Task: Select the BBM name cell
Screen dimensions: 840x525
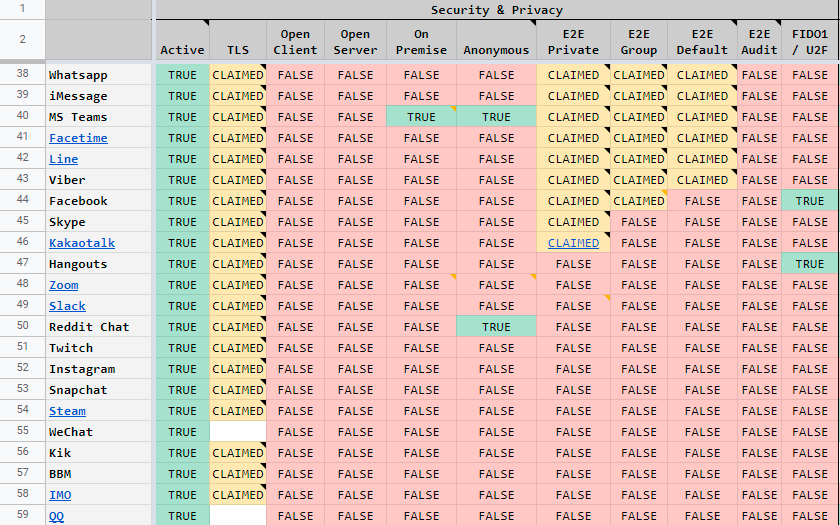Action: pos(99,474)
